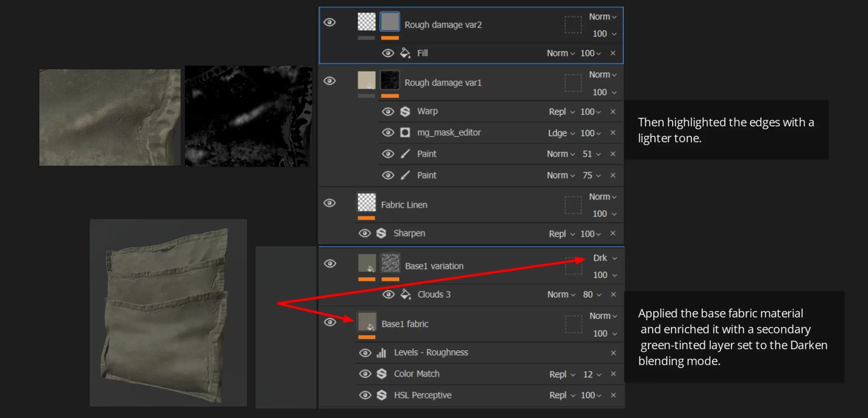This screenshot has height=418, width=868.
Task: Click the mg_mask_editor generator icon
Action: coord(405,133)
